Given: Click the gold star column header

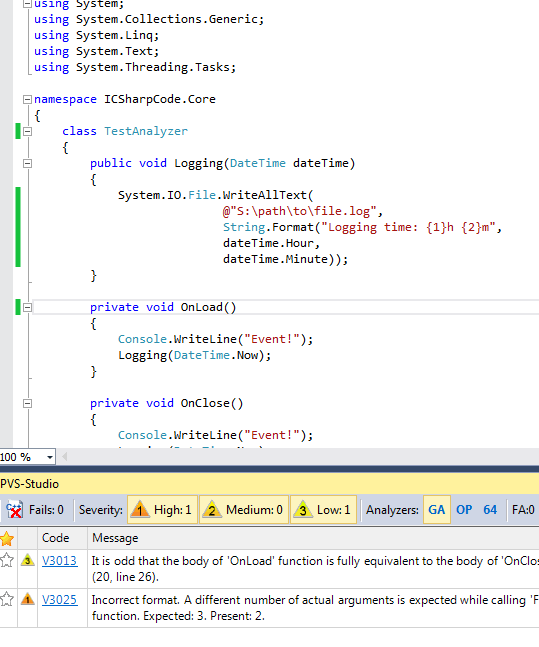Looking at the screenshot, I should [x=7, y=538].
